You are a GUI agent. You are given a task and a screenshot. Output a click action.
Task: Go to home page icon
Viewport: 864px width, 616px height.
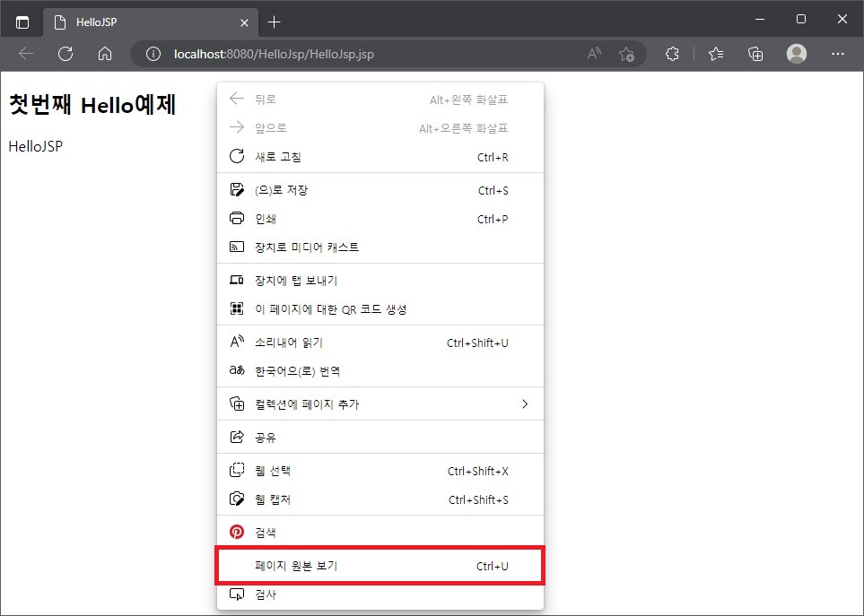(105, 54)
